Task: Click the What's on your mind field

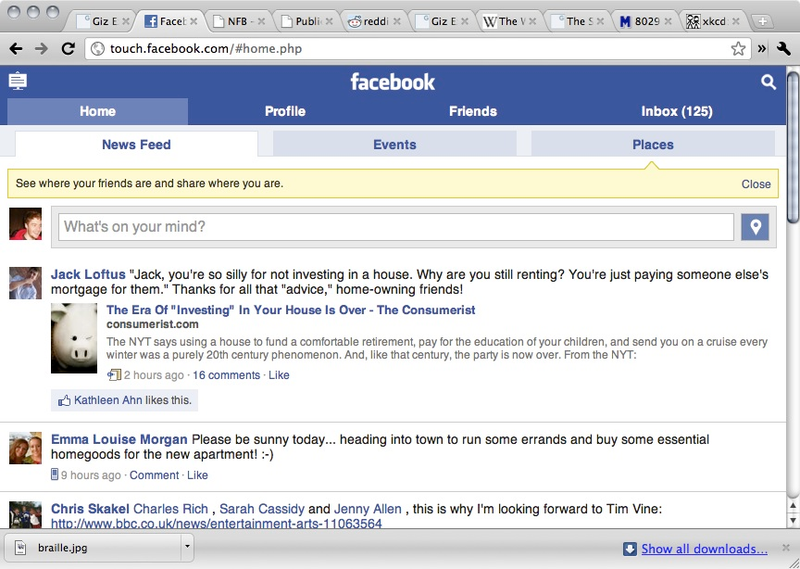Action: [396, 227]
